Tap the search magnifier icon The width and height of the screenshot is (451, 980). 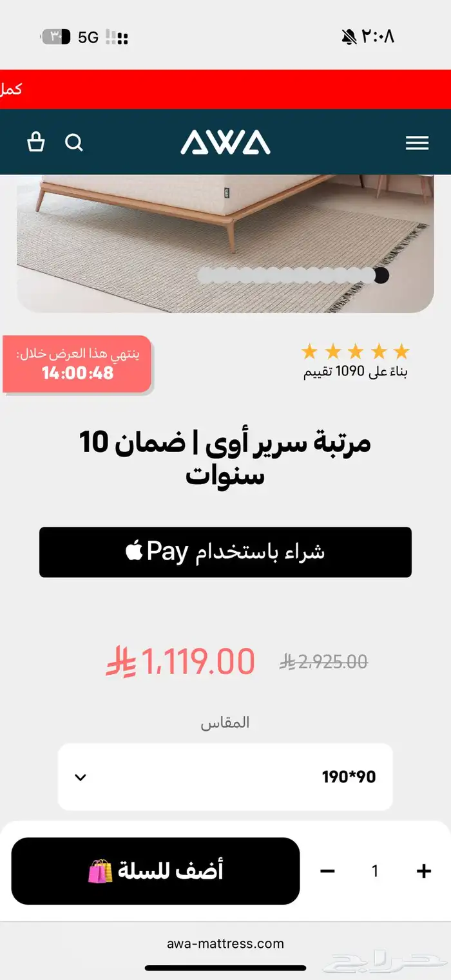tap(75, 142)
